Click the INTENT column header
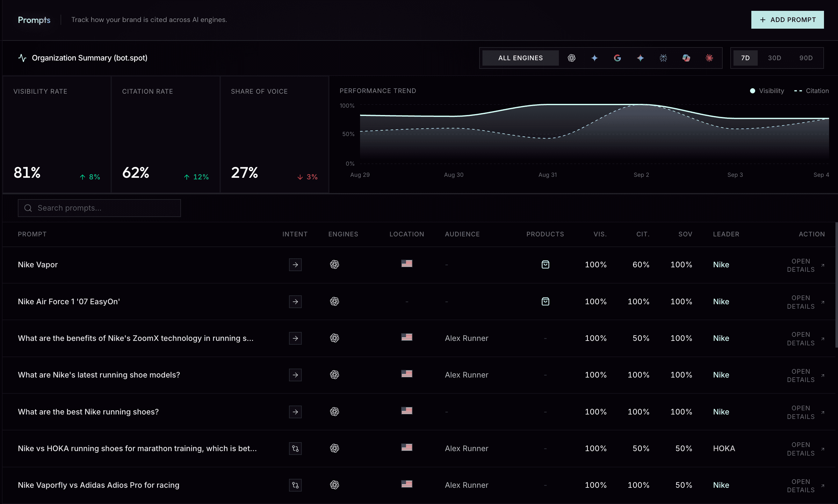The image size is (838, 504). click(295, 234)
